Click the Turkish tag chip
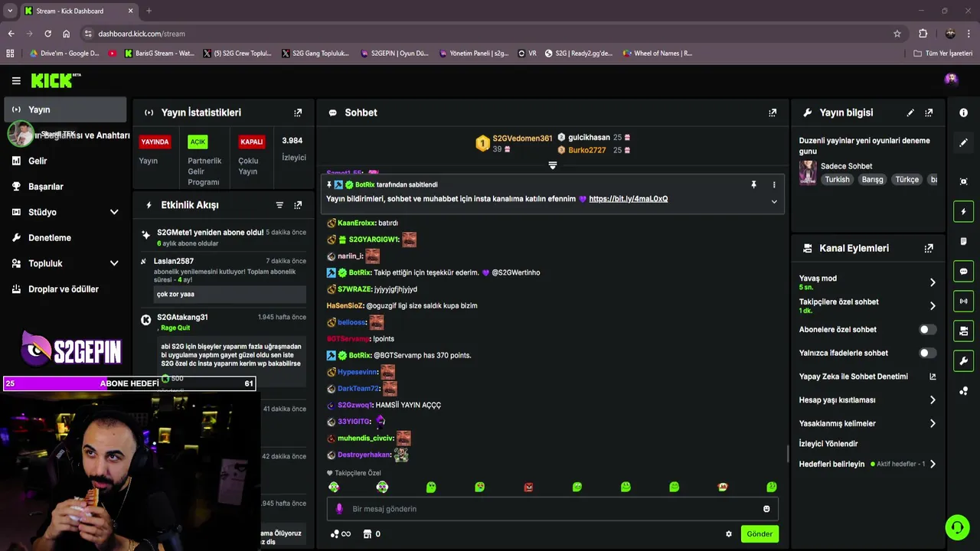This screenshot has width=980, height=551. pos(837,180)
